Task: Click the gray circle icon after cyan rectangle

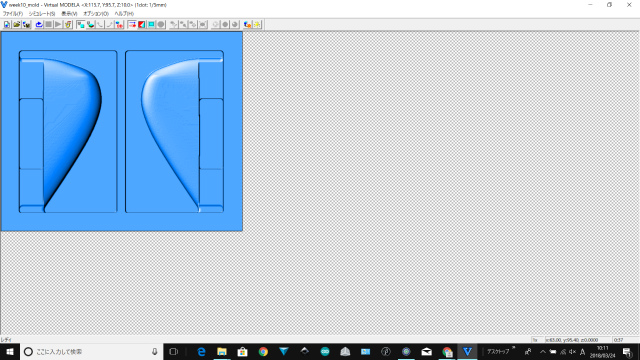Action: [x=161, y=24]
